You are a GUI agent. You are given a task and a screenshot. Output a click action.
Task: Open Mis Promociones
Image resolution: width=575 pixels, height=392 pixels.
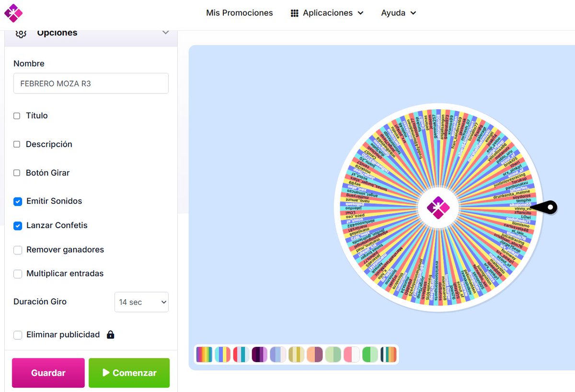click(x=240, y=13)
